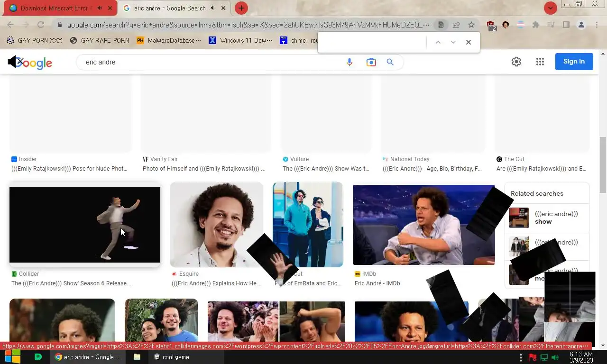Close the eric andre Google Search tab
607x364 pixels.
click(x=223, y=8)
